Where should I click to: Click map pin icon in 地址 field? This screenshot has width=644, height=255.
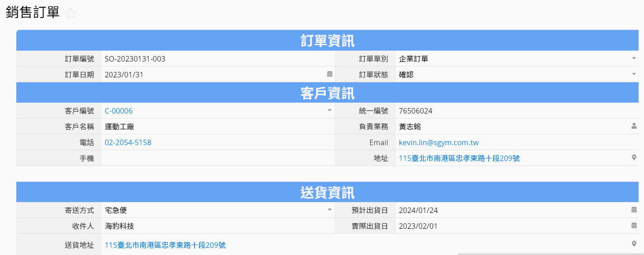[634, 158]
